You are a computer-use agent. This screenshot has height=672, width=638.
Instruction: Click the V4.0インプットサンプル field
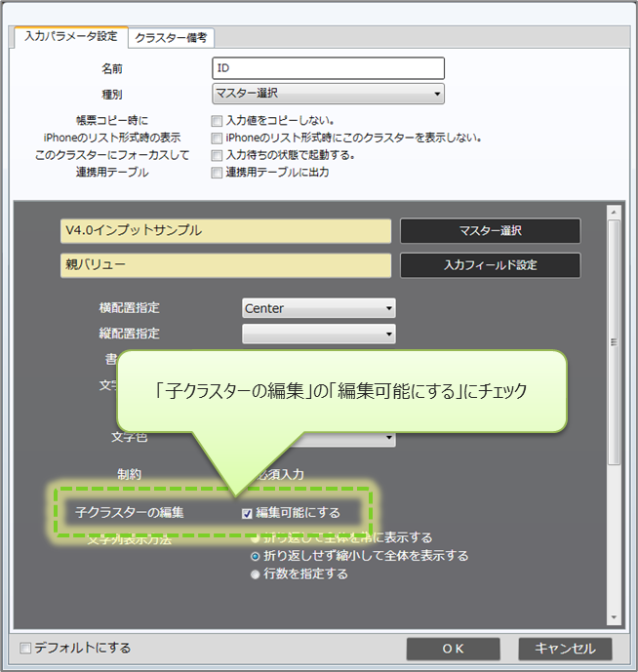(225, 230)
